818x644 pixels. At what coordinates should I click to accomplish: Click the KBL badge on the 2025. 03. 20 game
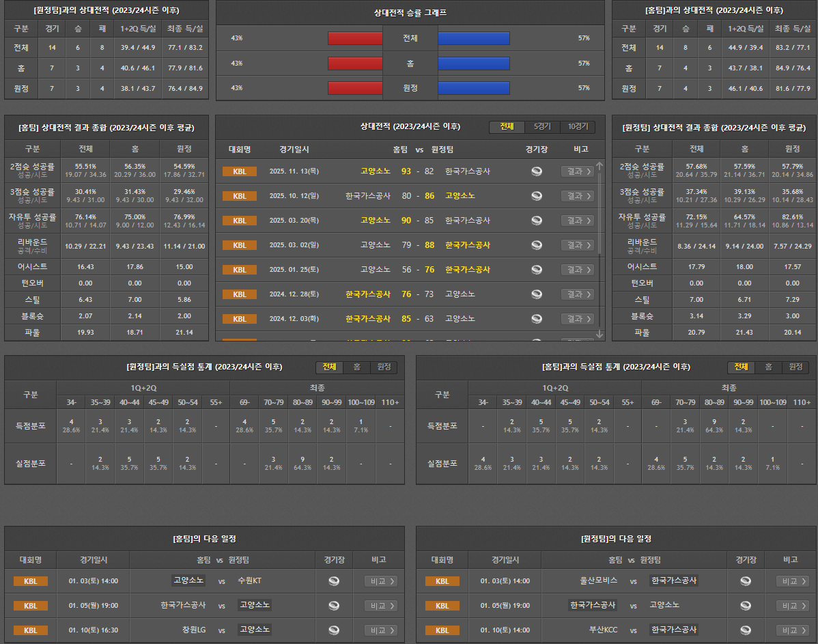tap(240, 221)
